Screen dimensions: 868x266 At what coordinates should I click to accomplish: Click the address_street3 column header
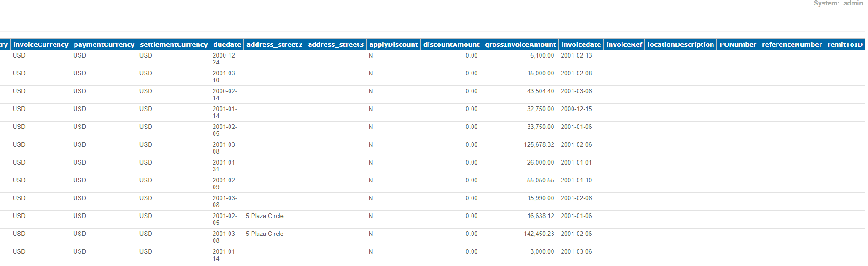[x=335, y=44]
